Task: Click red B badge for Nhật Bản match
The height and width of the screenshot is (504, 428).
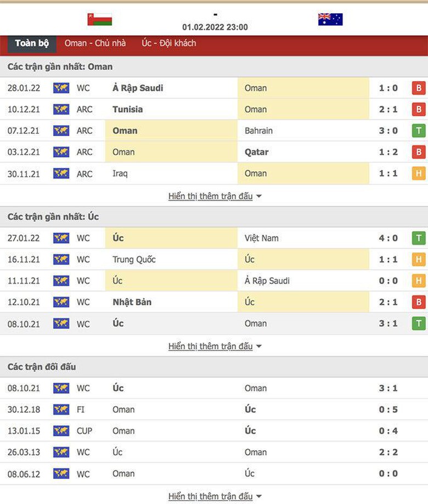Action: pos(419,302)
